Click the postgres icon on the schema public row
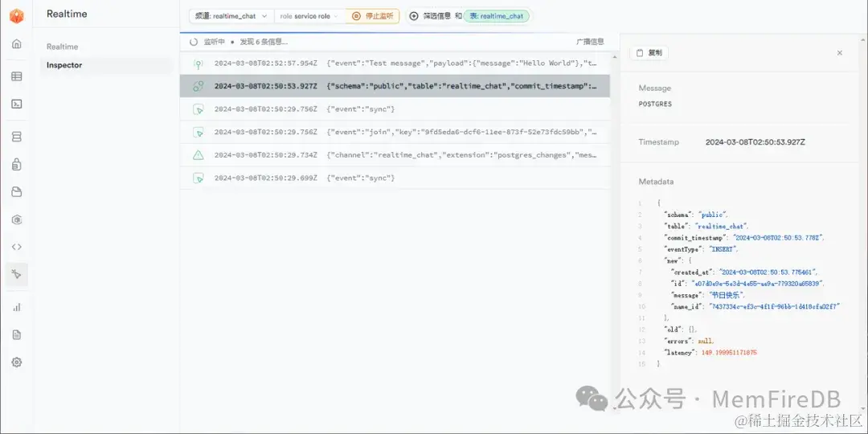 click(x=199, y=86)
